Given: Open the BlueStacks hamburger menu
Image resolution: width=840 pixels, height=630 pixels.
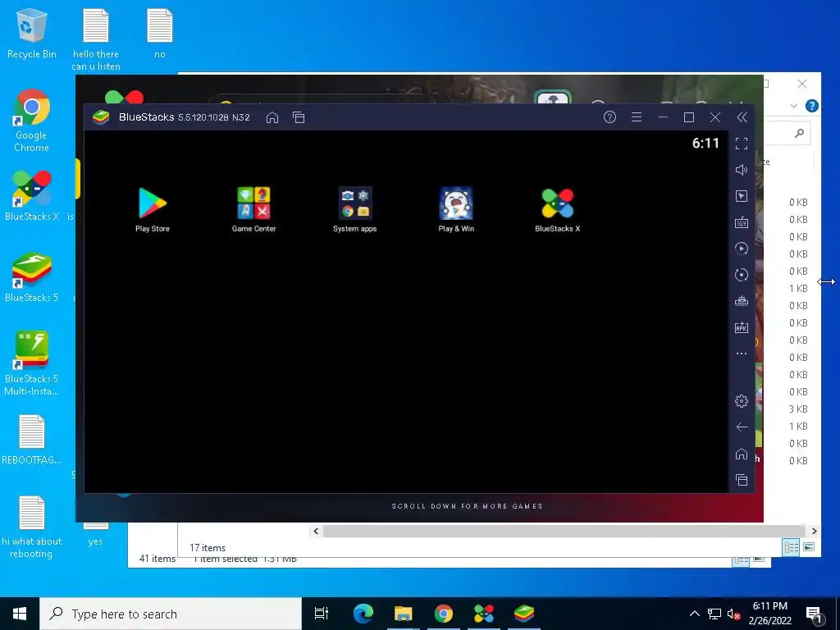Looking at the screenshot, I should [637, 116].
